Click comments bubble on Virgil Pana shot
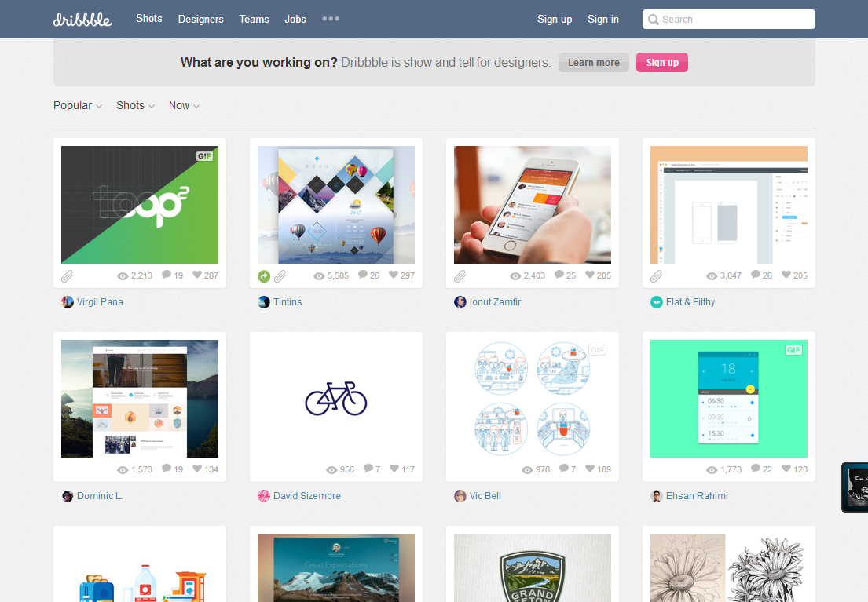This screenshot has width=868, height=602. point(167,275)
